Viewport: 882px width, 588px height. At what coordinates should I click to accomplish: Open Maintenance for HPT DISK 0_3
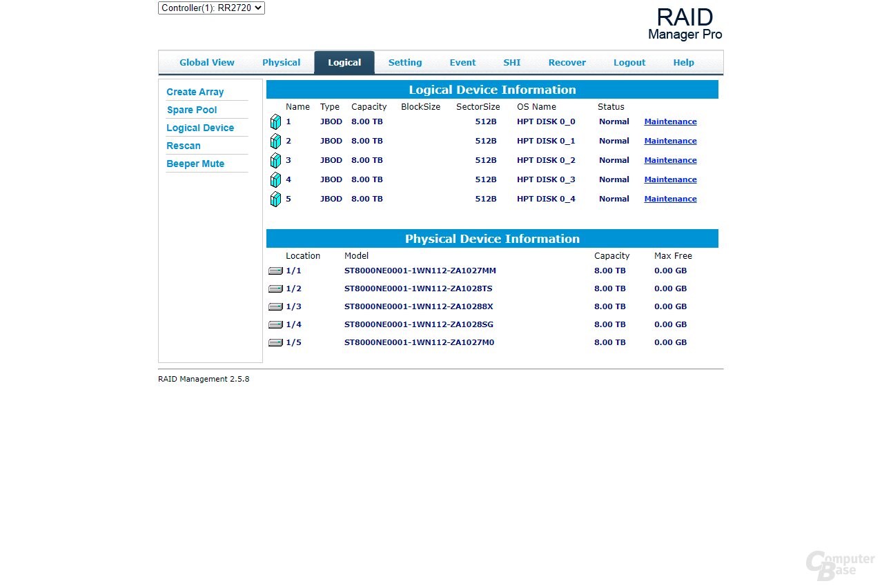(671, 179)
